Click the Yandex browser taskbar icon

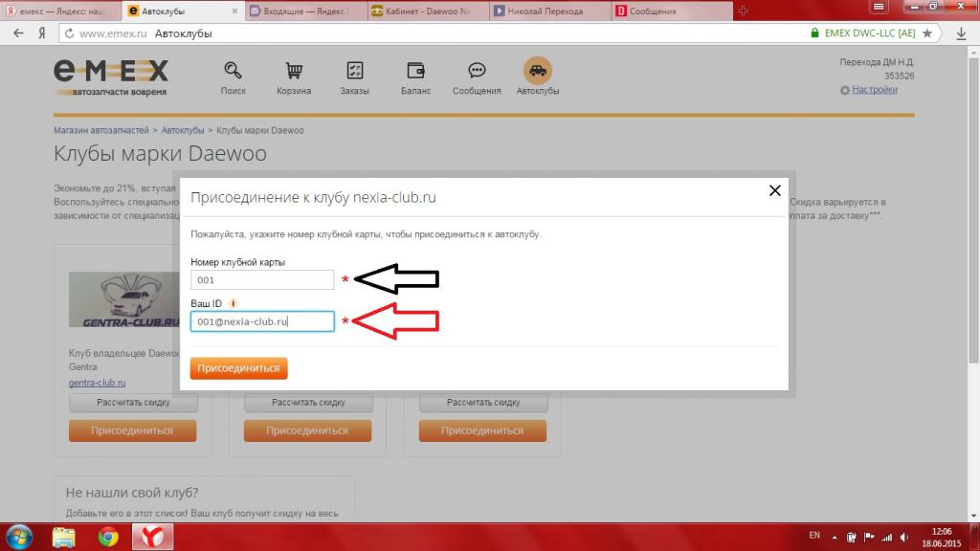tap(152, 537)
